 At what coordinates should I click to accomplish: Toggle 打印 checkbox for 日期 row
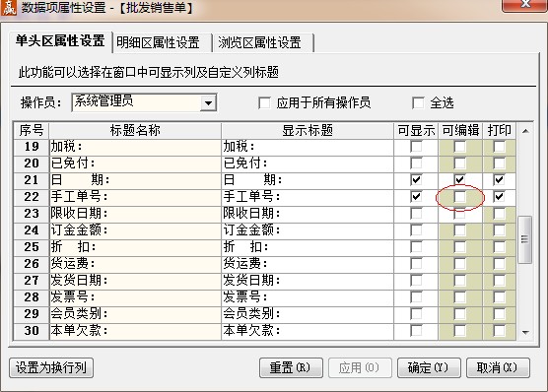tap(499, 180)
